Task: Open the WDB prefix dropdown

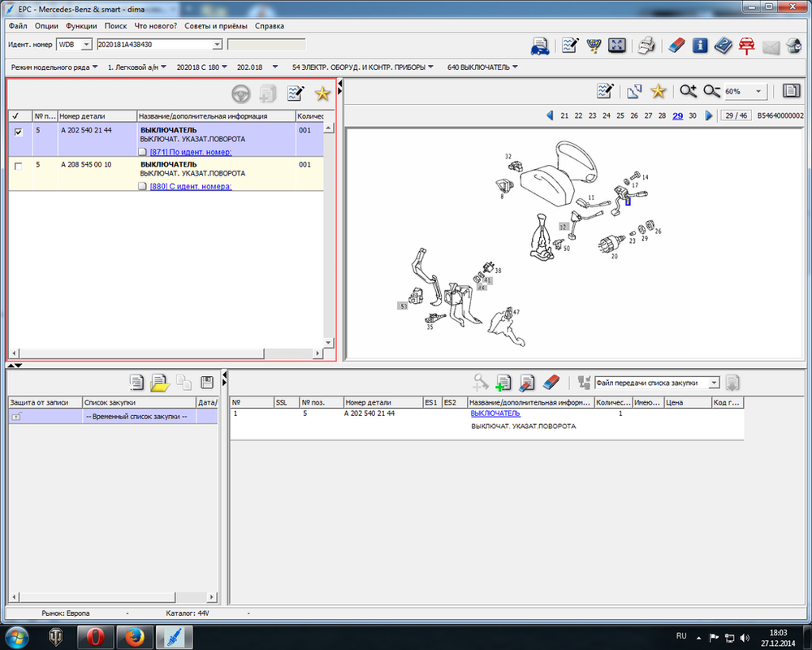Action: pos(87,45)
